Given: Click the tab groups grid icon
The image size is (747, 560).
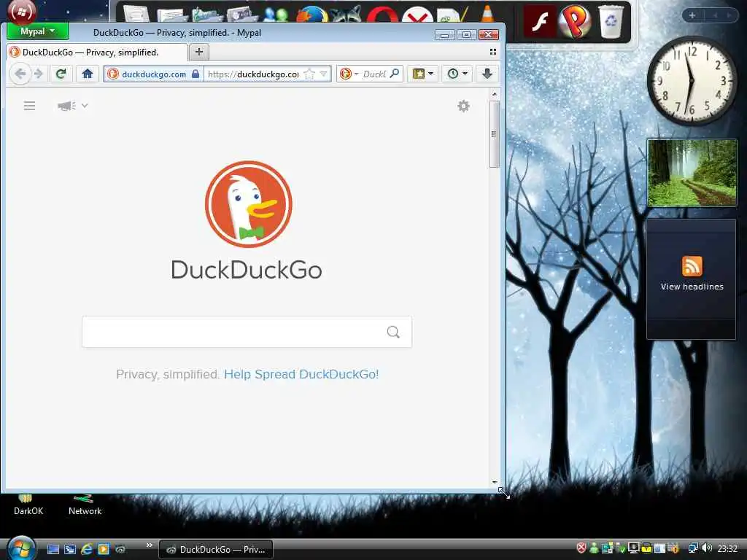Looking at the screenshot, I should (493, 52).
